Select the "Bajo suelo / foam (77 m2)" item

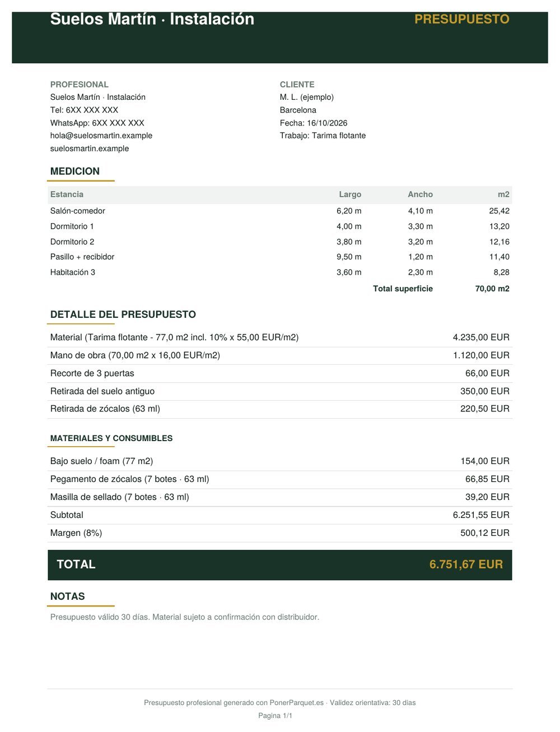coord(102,461)
